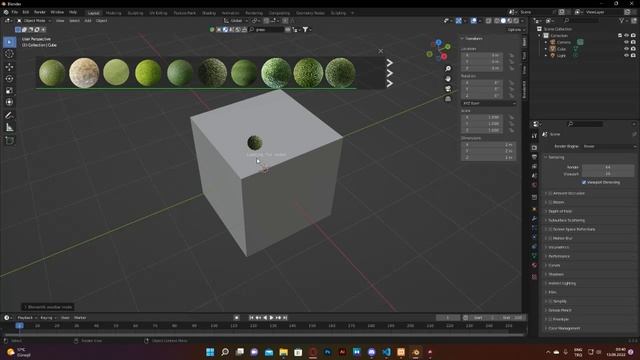Open Windows Start menu

[x=210, y=352]
